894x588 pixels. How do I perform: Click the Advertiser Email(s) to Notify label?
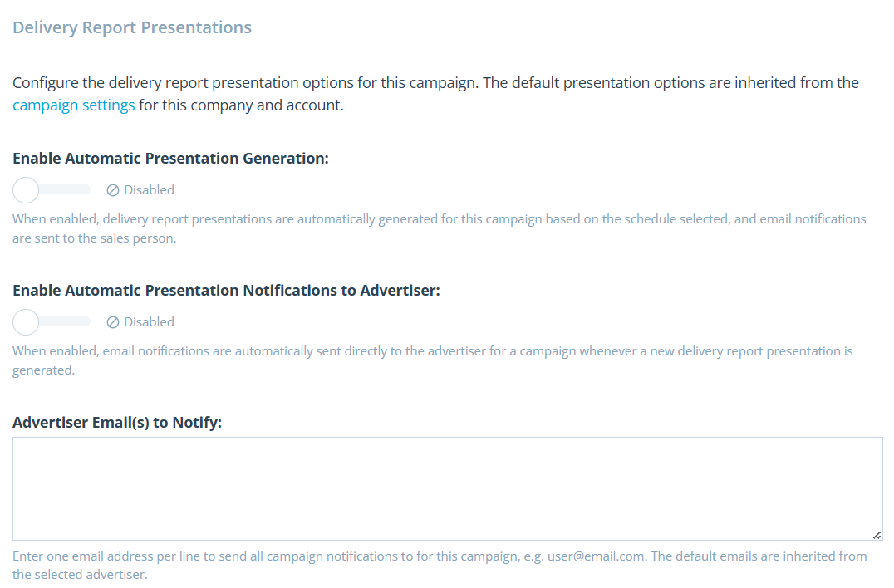click(x=117, y=422)
